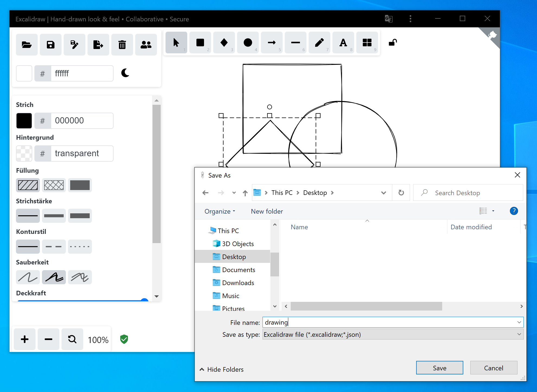Expand the Save as type dropdown

pos(519,334)
